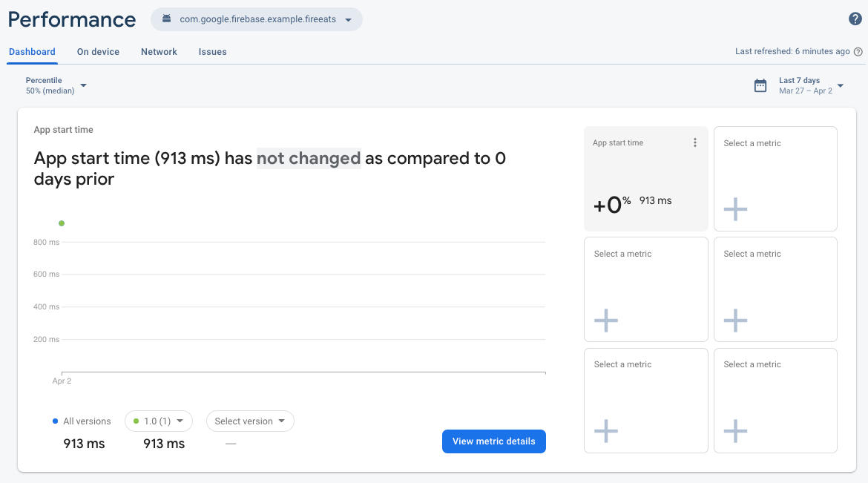Click plus icon in card directly below App start time card
The width and height of the screenshot is (868, 483).
tap(606, 321)
